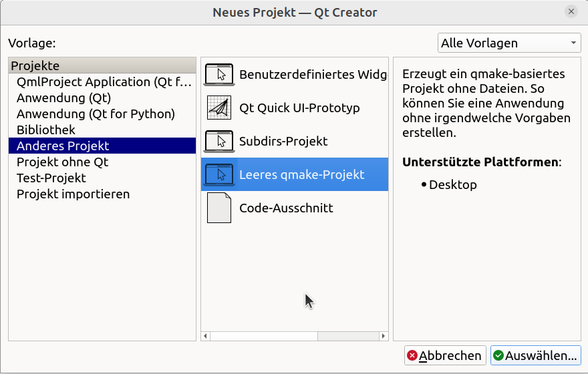Choose the Anwendung (Qt) category
Image resolution: width=588 pixels, height=374 pixels.
click(x=63, y=98)
